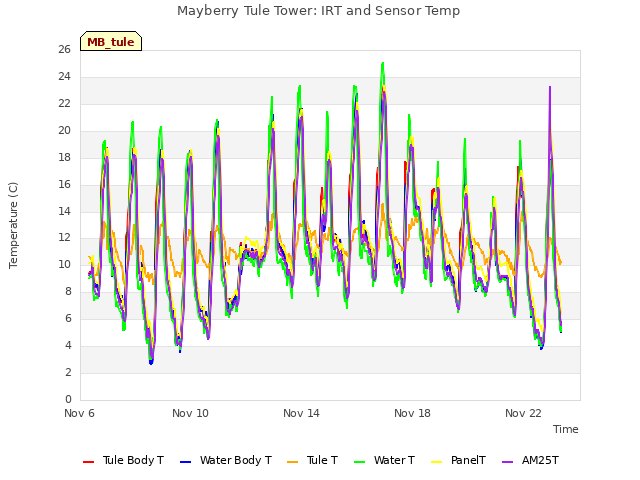Click the Nov 22 x-axis label
Screen dimensions: 640x480
pos(523,413)
